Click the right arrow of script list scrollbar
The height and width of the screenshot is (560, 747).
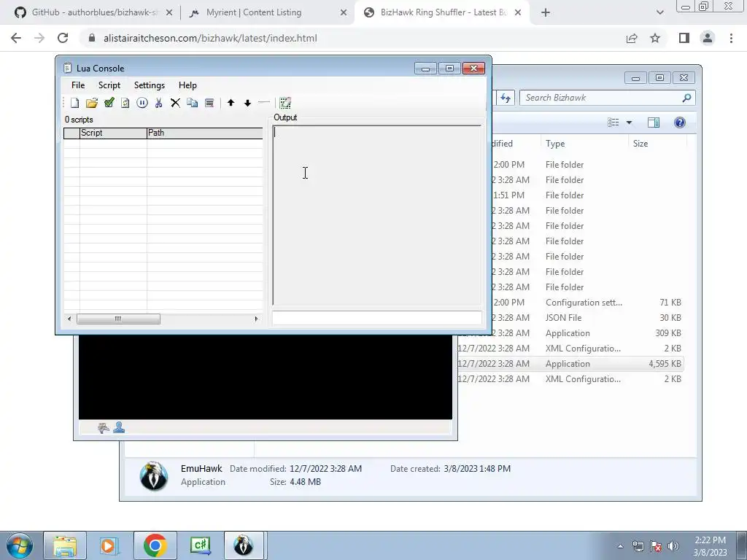pyautogui.click(x=257, y=319)
